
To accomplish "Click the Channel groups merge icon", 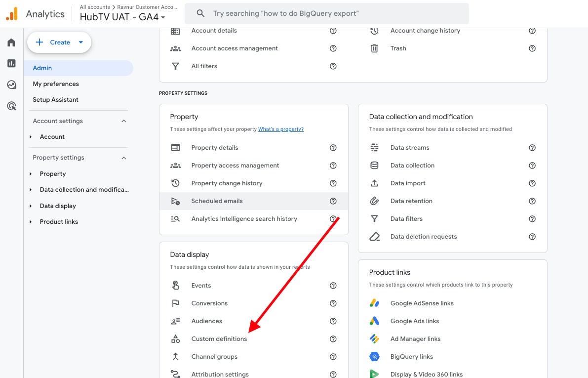I will tap(175, 357).
